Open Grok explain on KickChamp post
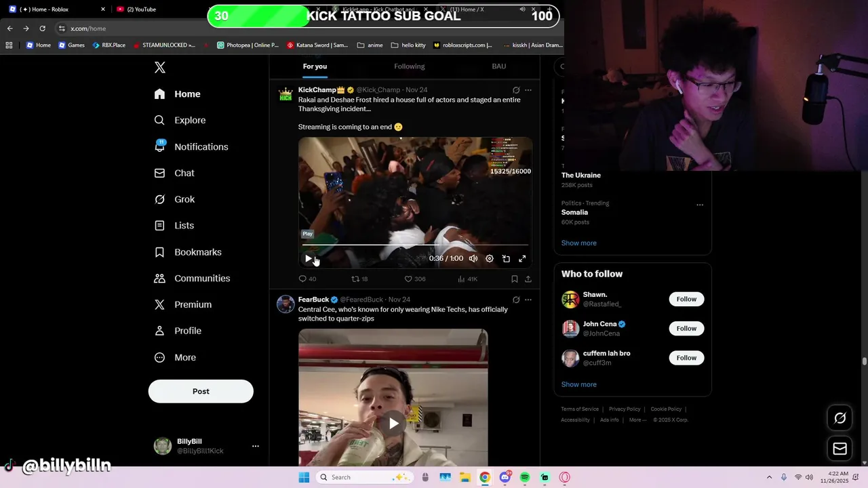Screen dimensions: 868x488 pos(516,90)
